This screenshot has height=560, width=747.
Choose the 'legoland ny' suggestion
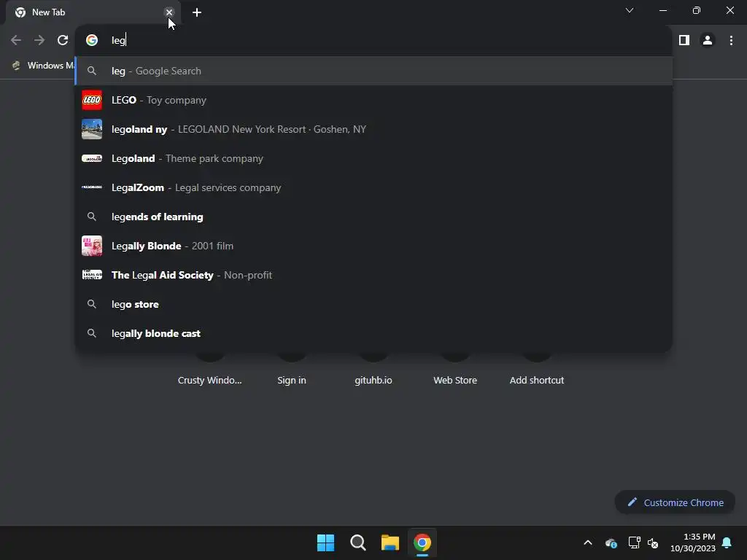pos(373,129)
